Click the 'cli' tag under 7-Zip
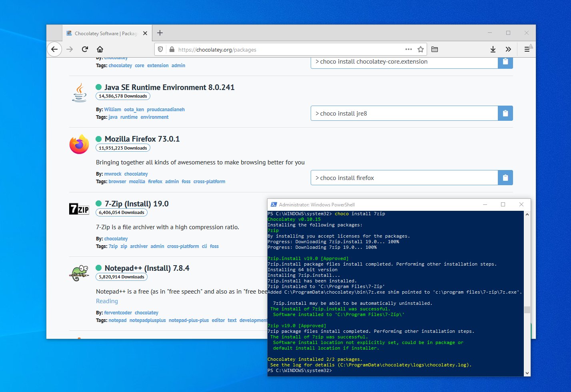The image size is (571, 392). tap(204, 246)
